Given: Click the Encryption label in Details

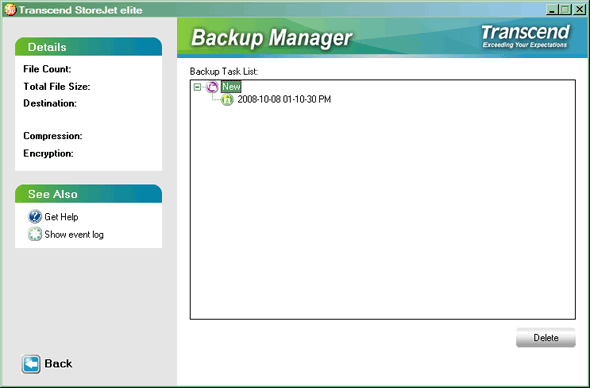Looking at the screenshot, I should pyautogui.click(x=48, y=153).
